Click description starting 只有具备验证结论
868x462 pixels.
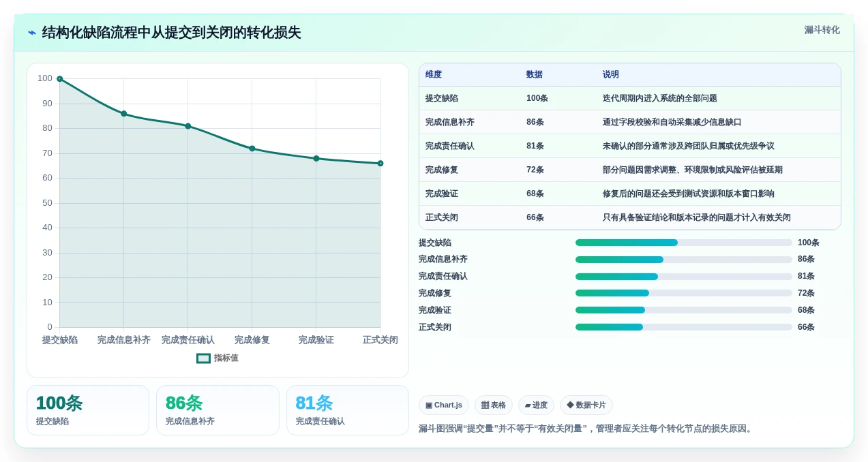(697, 217)
